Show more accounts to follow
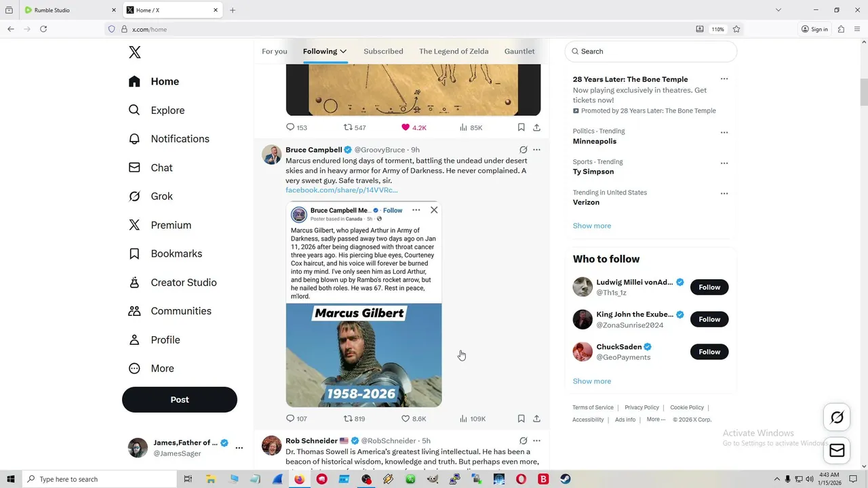 click(592, 381)
